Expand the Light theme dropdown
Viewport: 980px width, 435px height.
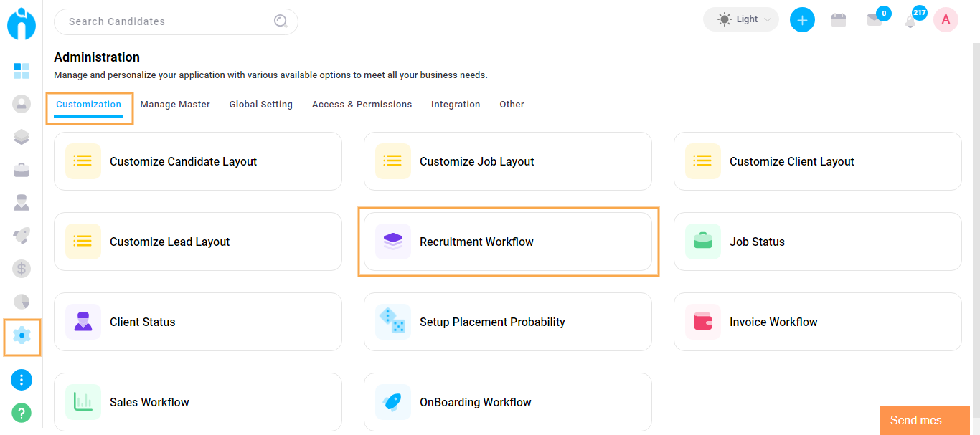click(x=741, y=20)
